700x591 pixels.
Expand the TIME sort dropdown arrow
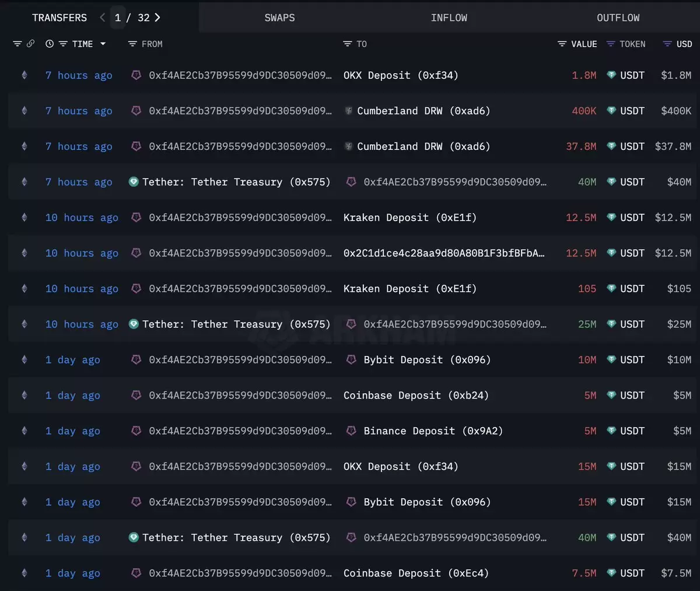tap(103, 44)
